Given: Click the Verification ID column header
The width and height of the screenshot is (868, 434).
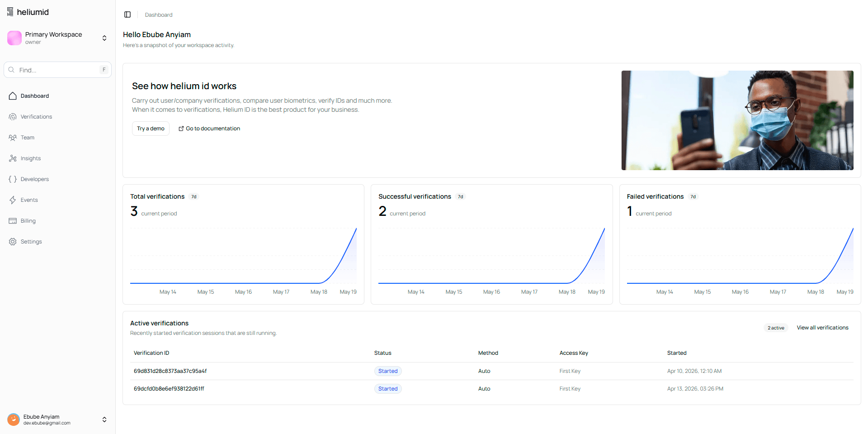Looking at the screenshot, I should (x=151, y=353).
